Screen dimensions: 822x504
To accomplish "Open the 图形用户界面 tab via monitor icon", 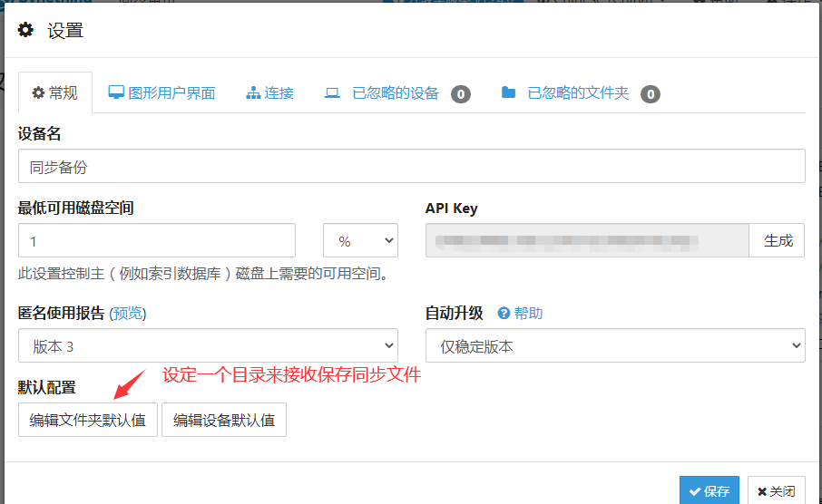I will 116,92.
